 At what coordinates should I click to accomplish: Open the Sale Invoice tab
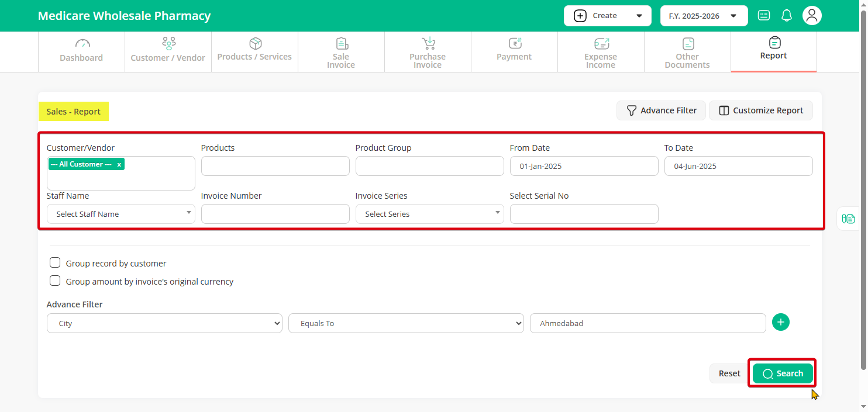tap(341, 51)
